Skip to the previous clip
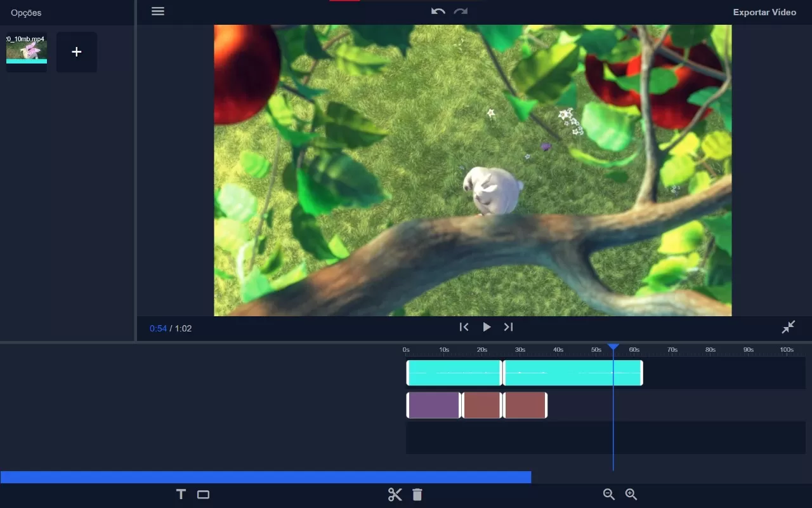The width and height of the screenshot is (812, 508). tap(464, 327)
